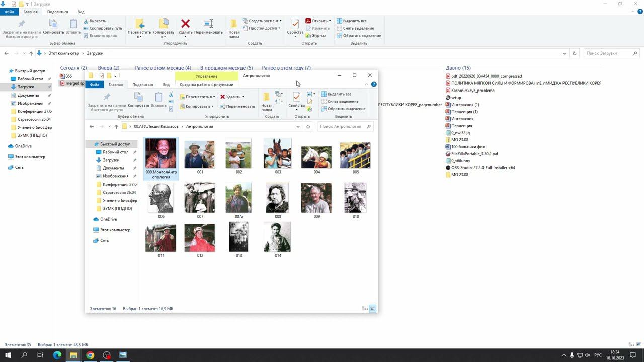Click Журнал in the Загрузки window ribbon
The width and height of the screenshot is (644, 362).
pyautogui.click(x=315, y=36)
